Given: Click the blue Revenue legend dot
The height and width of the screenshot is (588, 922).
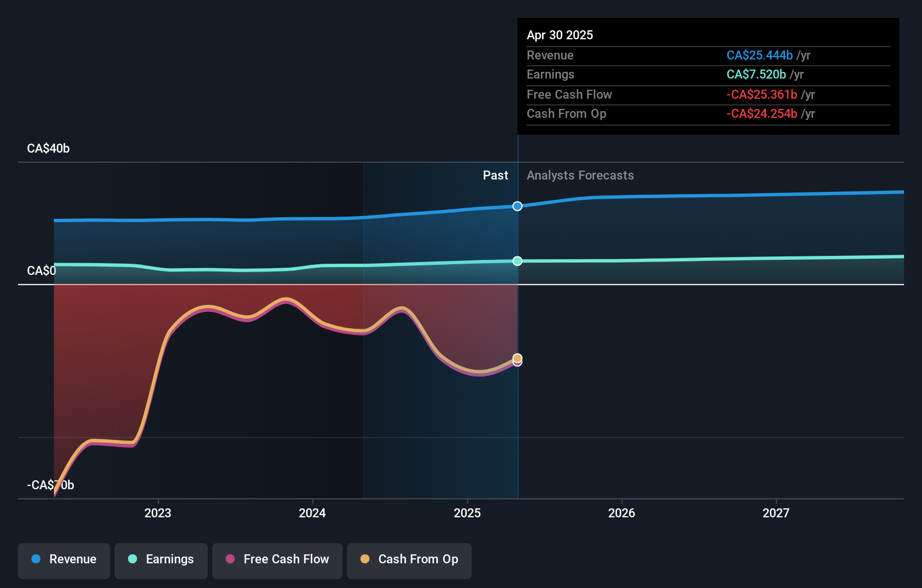Looking at the screenshot, I should click(x=36, y=559).
